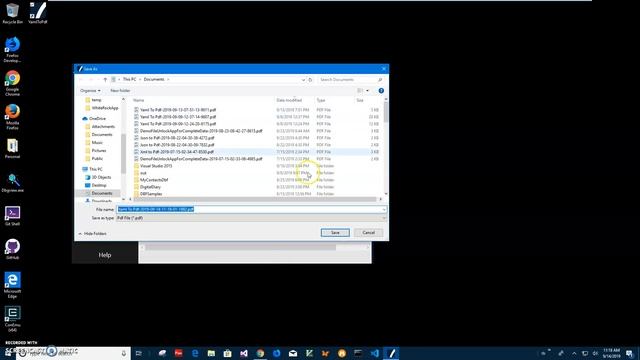Click the file list horizontal scrollbar
Image resolution: width=640 pixels, height=360 pixels.
255,199
